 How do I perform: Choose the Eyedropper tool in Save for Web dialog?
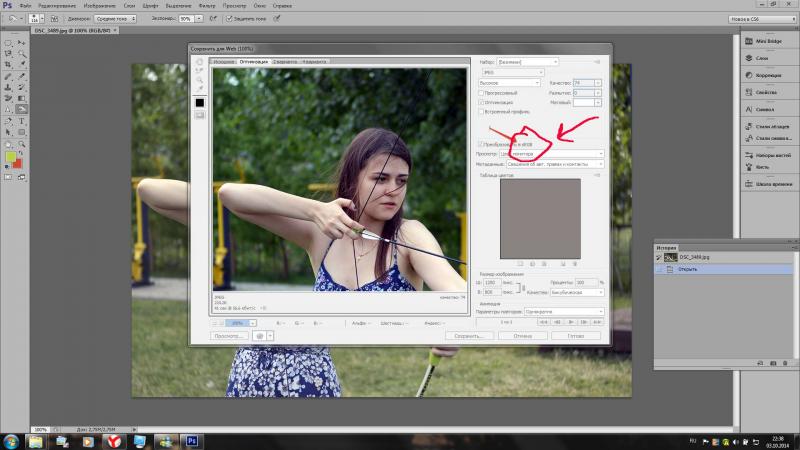coord(199,89)
